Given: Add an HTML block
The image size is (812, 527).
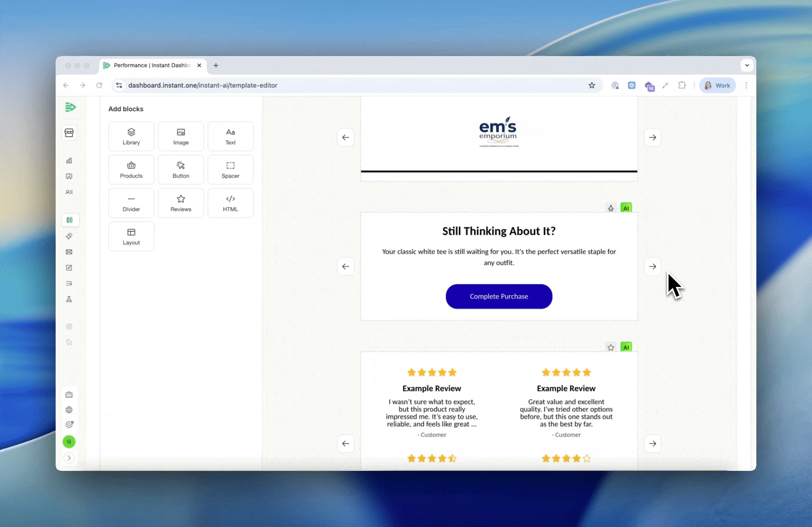Looking at the screenshot, I should pos(230,203).
